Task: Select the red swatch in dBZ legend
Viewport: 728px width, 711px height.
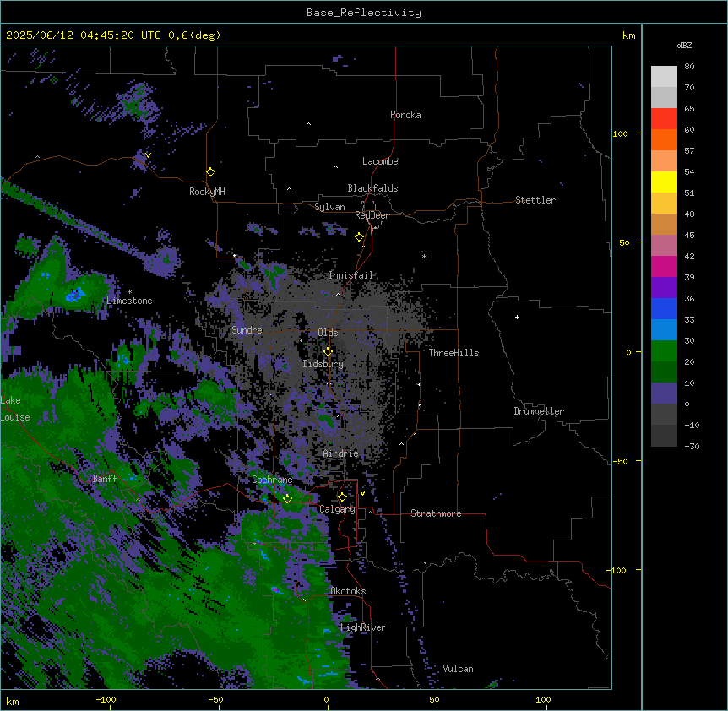Action: click(664, 119)
